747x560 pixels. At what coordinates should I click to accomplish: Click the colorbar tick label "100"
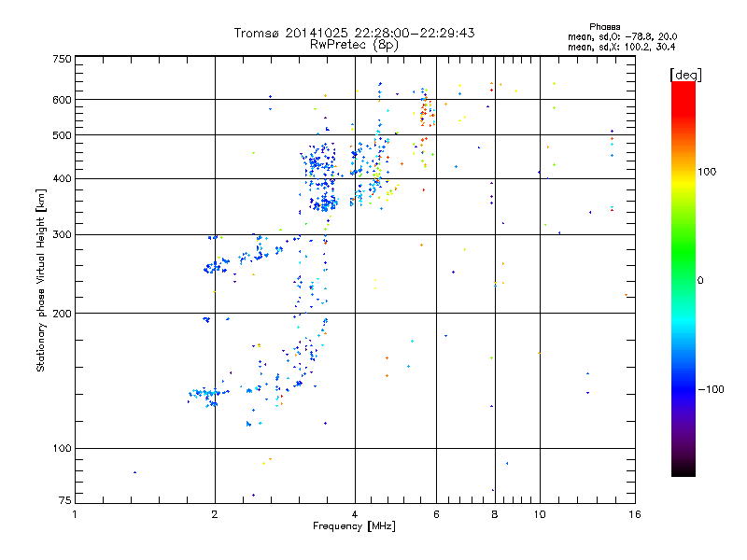[707, 172]
